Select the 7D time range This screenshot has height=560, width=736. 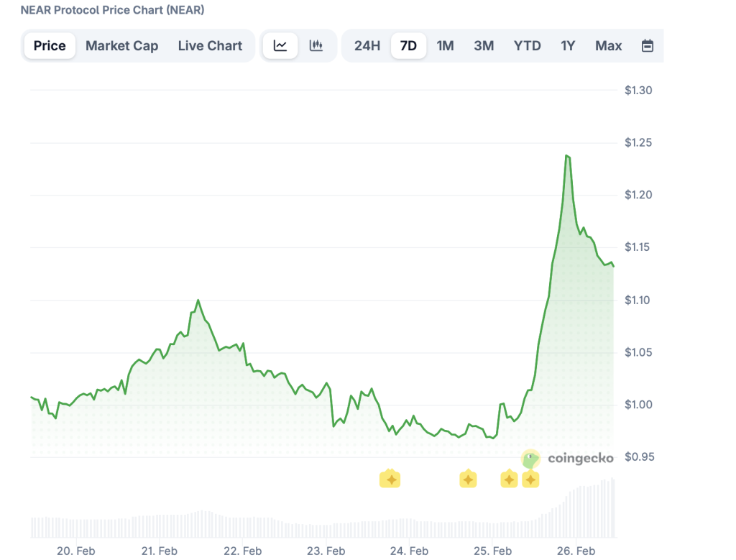click(408, 46)
